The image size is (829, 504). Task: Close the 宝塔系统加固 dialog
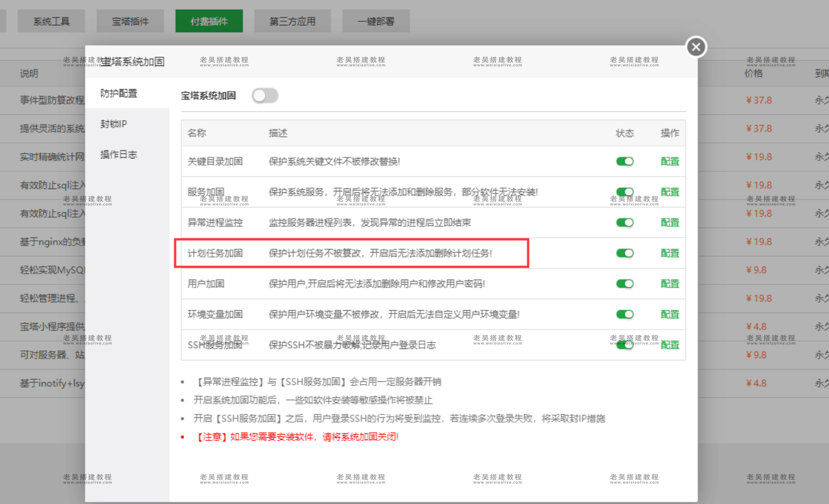click(x=696, y=47)
